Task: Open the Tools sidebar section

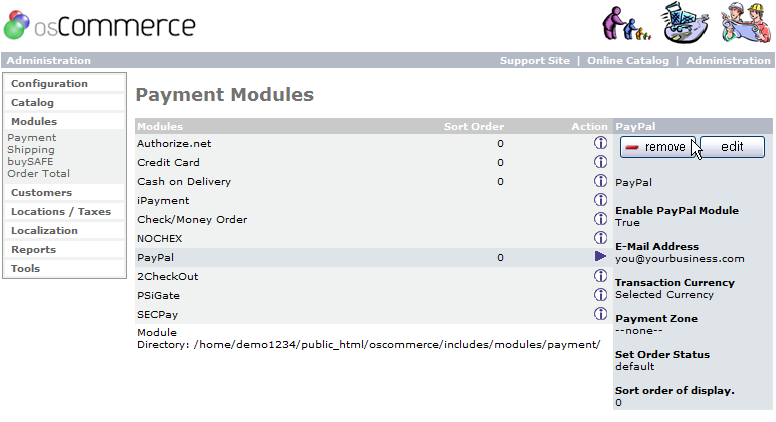Action: tap(26, 269)
